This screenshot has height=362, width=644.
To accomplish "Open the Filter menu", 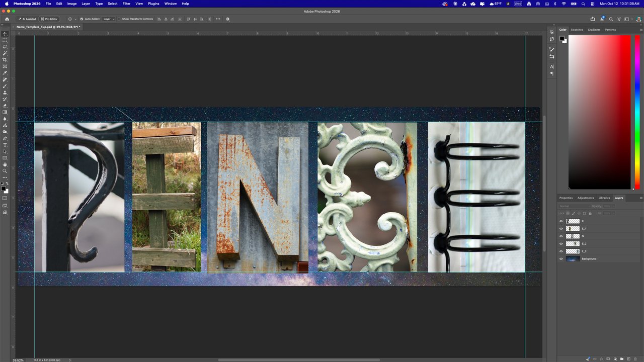I will [x=127, y=4].
